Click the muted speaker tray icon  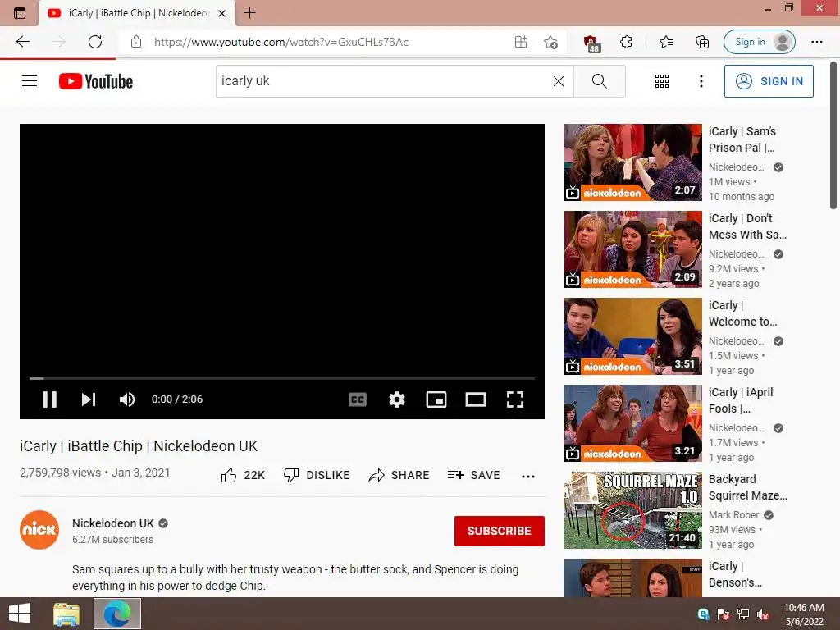(763, 614)
